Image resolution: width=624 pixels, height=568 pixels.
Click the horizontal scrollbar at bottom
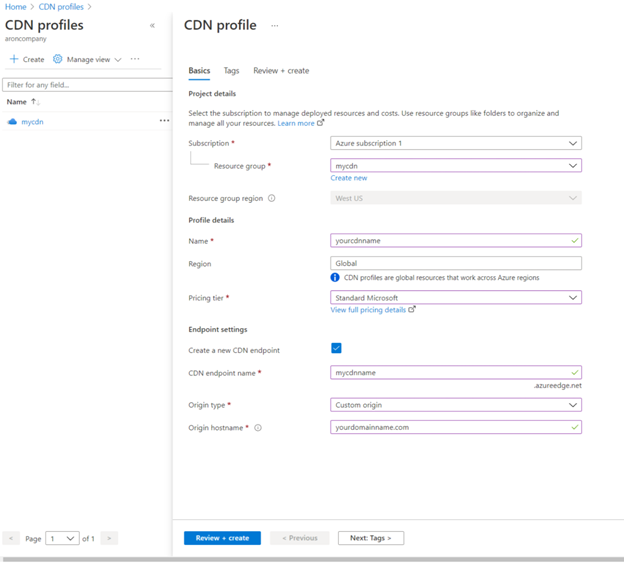tap(312, 559)
